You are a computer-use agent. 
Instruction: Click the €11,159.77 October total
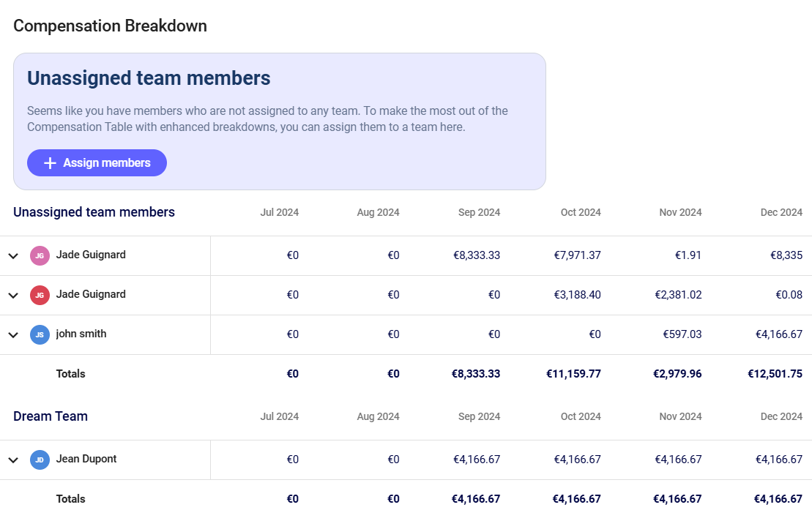point(573,374)
